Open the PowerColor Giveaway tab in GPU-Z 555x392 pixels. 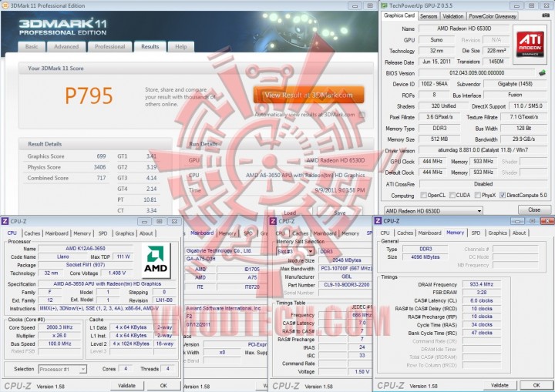[493, 16]
